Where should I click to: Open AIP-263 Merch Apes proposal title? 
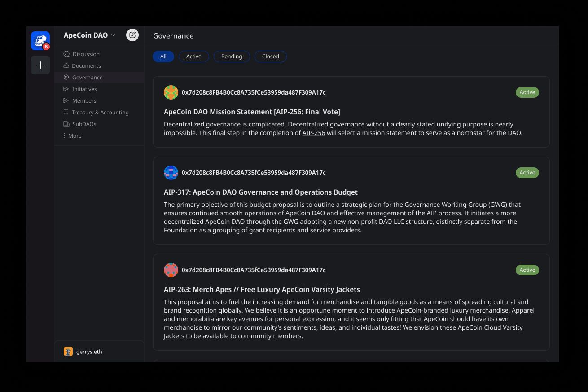click(x=262, y=289)
